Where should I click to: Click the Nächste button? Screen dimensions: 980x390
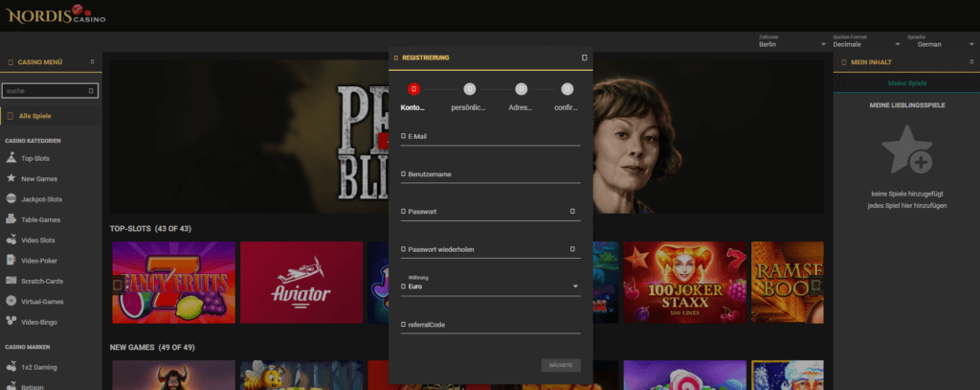coord(561,365)
